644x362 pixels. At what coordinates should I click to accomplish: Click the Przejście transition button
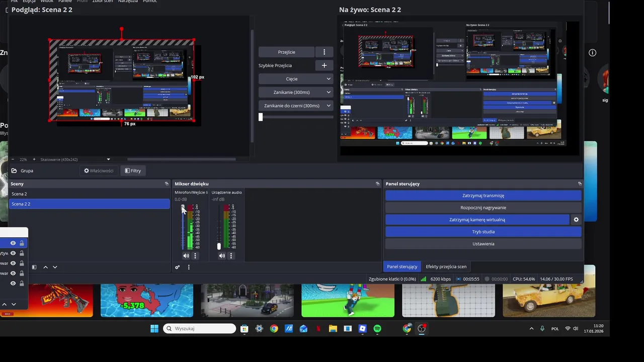click(286, 52)
